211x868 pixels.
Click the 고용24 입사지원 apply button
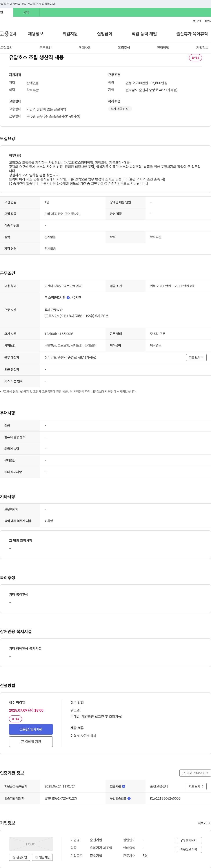(31, 729)
